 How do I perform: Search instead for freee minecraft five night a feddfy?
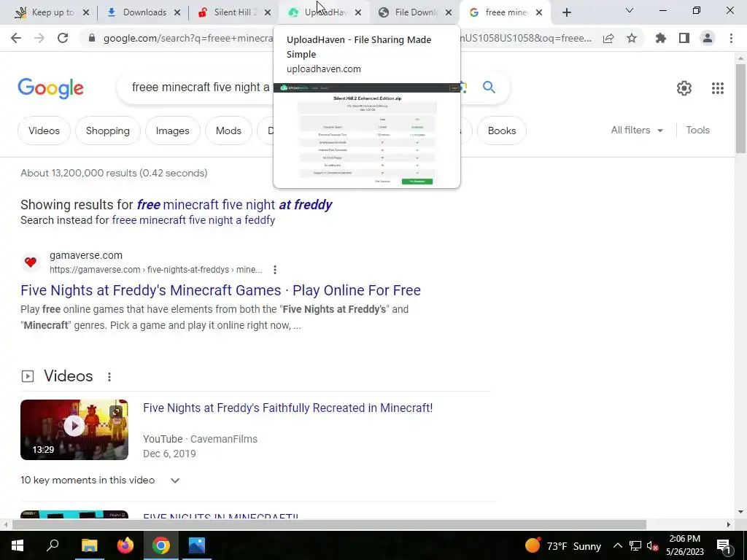tap(193, 220)
